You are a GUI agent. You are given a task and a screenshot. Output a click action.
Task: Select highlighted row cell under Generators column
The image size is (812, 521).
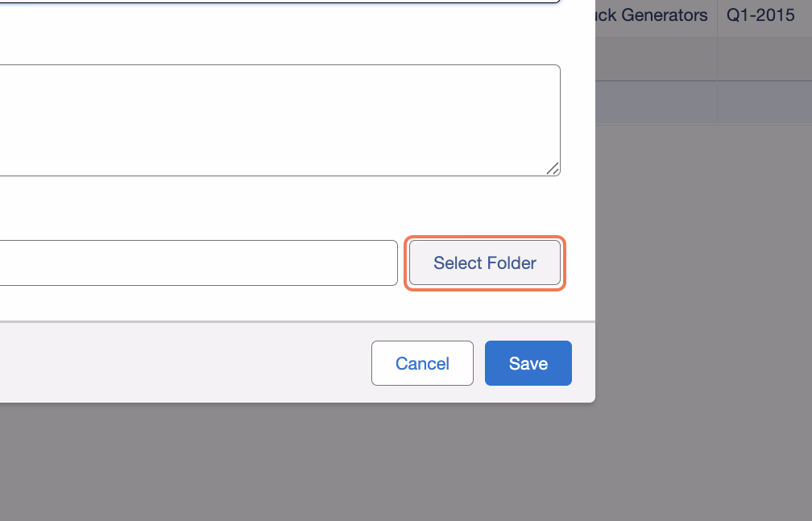coord(656,102)
